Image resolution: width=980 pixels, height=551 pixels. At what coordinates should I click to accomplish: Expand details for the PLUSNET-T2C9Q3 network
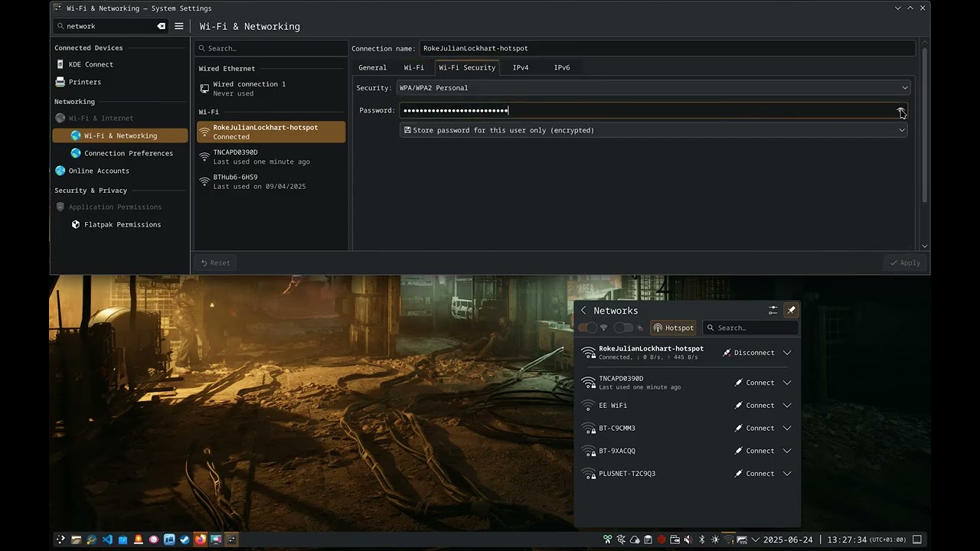coord(787,474)
